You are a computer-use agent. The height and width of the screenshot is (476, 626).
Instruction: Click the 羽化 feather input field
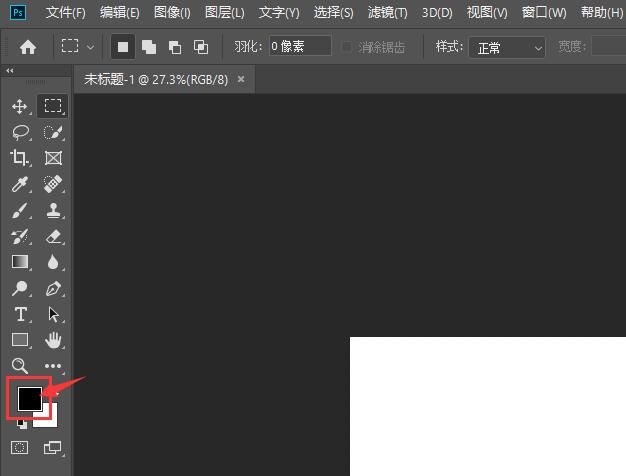pyautogui.click(x=300, y=46)
